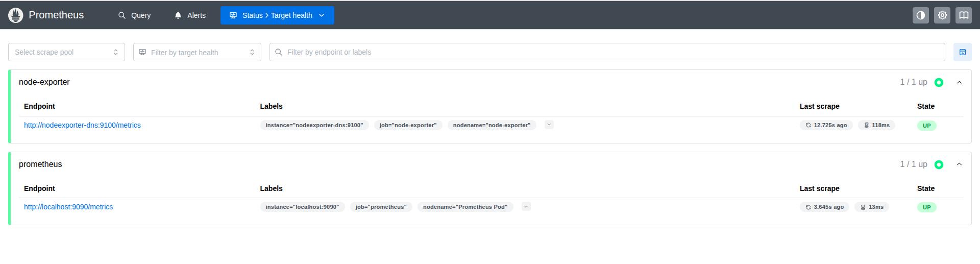This screenshot has height=264, width=980.
Task: Click the green health ring for node-exporter
Action: coord(939,82)
